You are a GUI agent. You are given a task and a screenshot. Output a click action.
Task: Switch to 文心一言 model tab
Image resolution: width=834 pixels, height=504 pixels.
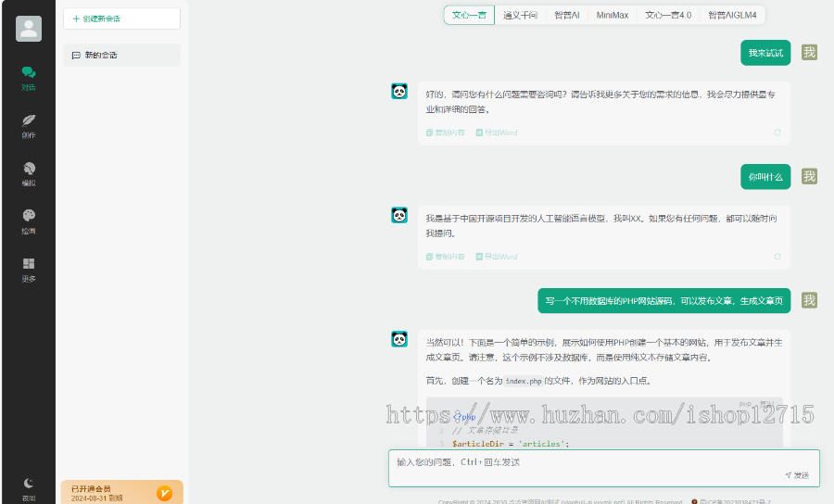469,15
